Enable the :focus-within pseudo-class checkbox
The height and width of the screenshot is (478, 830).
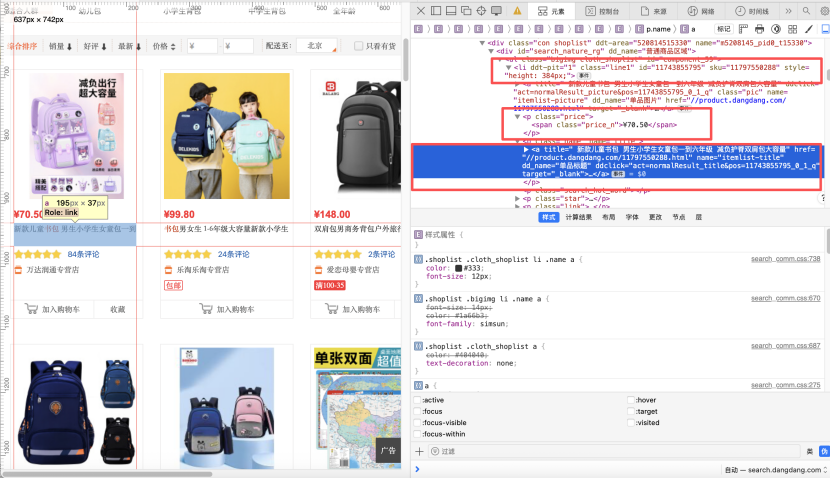pyautogui.click(x=417, y=434)
